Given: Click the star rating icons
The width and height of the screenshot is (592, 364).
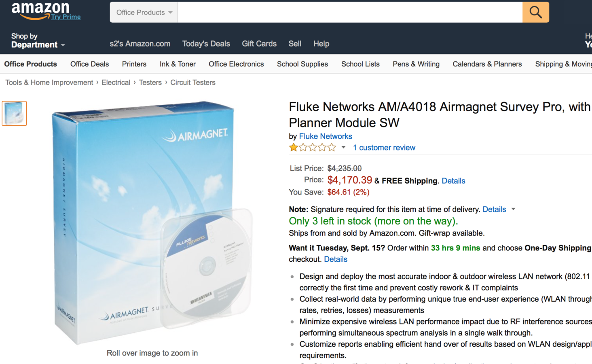Looking at the screenshot, I should click(313, 148).
